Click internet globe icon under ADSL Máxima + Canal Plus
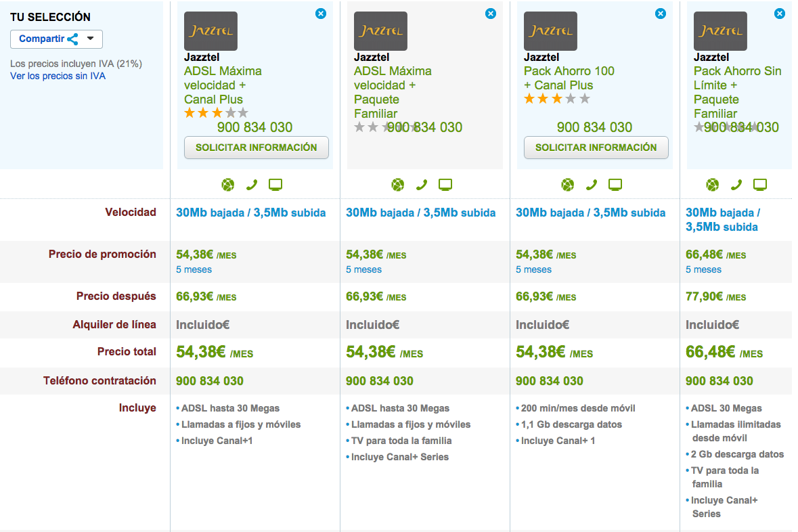 pos(228,185)
